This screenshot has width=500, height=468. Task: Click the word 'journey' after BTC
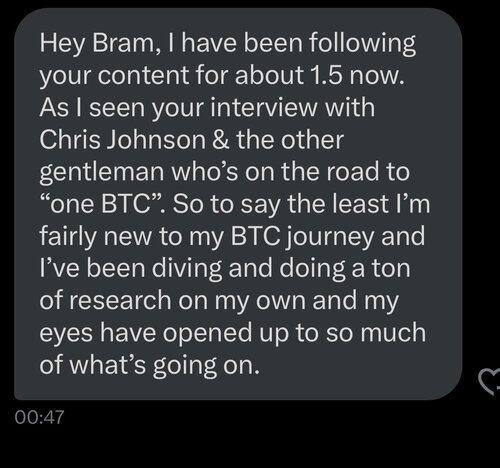331,238
